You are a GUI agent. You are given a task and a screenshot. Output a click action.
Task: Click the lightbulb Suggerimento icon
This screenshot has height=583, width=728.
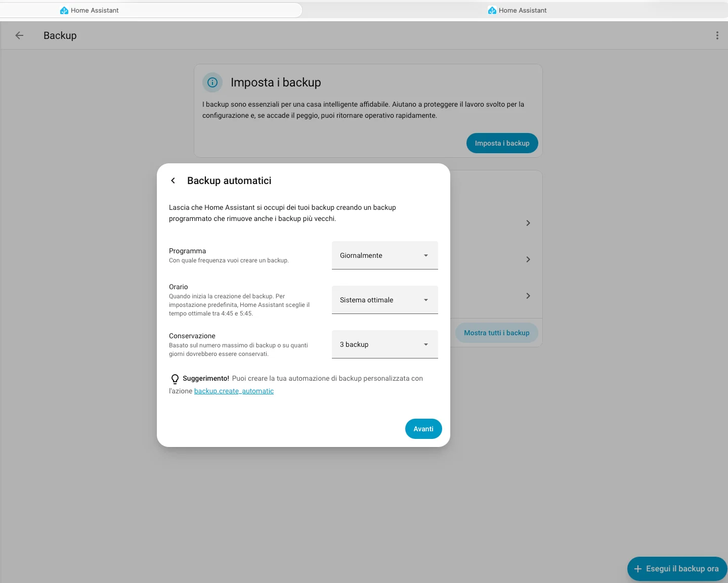(175, 379)
